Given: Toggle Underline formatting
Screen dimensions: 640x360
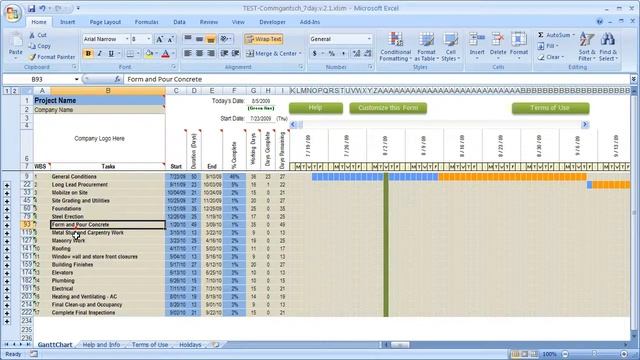Looking at the screenshot, I should 111,53.
